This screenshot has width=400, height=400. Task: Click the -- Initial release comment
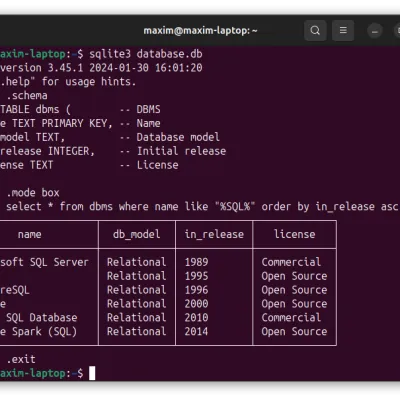(173, 151)
